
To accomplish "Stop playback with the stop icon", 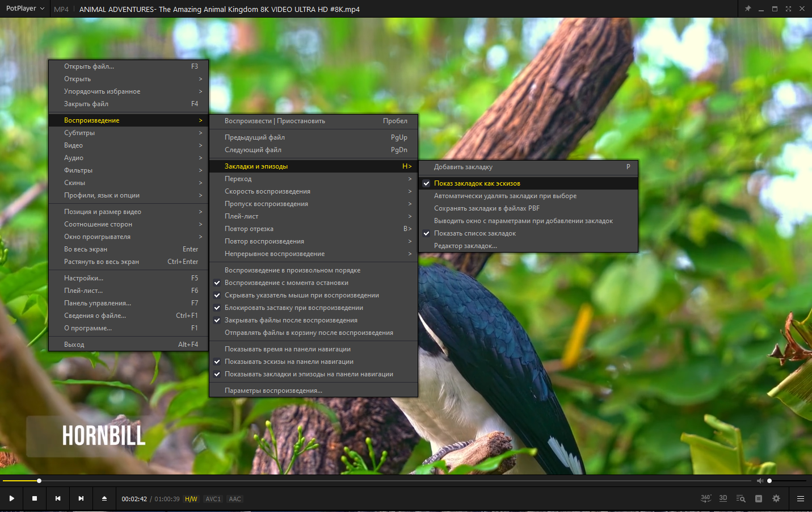I will [x=35, y=498].
